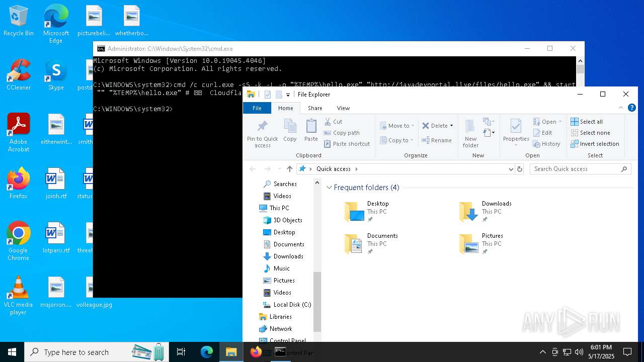Click the navigation pane scrollbar
Screen dimensions: 644x362
[x=317, y=302]
